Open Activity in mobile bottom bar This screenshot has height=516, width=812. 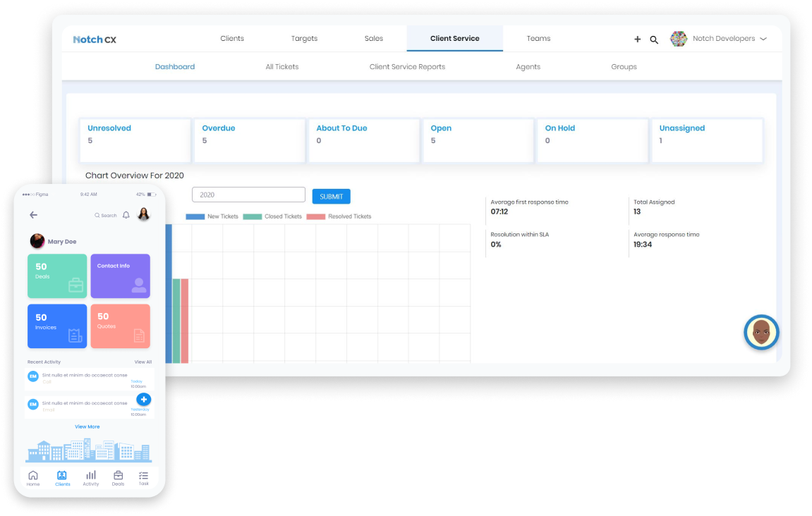(x=91, y=478)
